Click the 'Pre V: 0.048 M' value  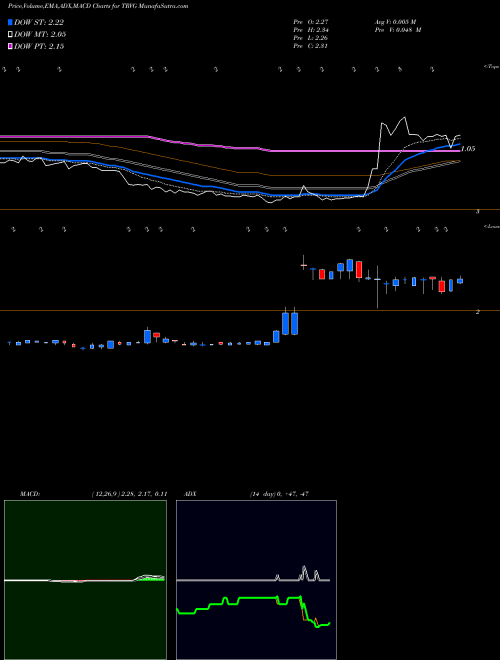coord(399,29)
